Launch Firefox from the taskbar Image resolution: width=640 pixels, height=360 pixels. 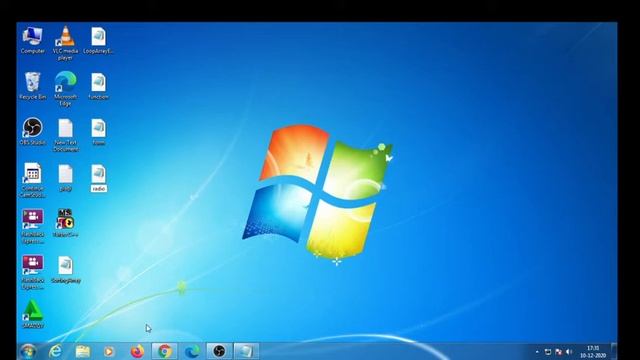137,351
